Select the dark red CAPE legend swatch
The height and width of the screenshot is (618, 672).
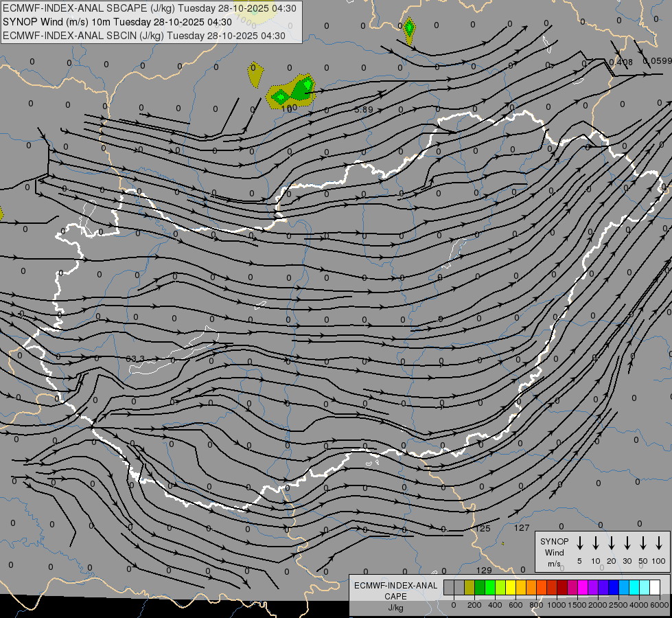point(562,587)
